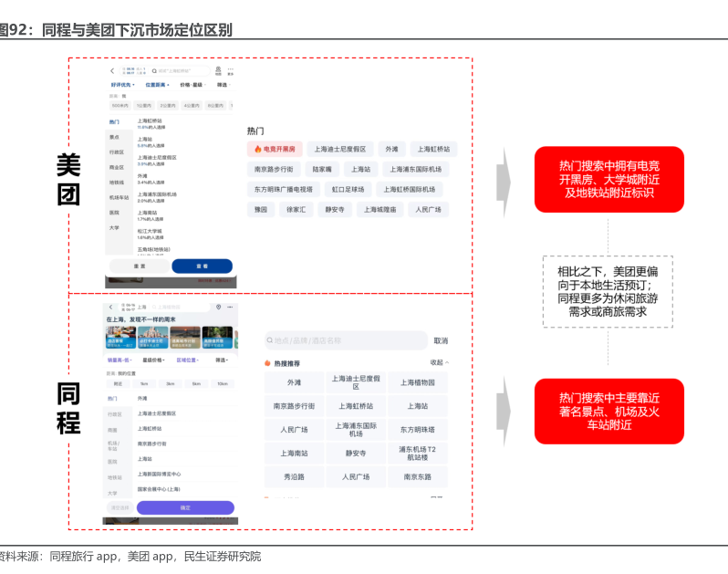This screenshot has height=574, width=728.
Task: Tap the back arrow in Tongcheng screen
Action: point(110,307)
